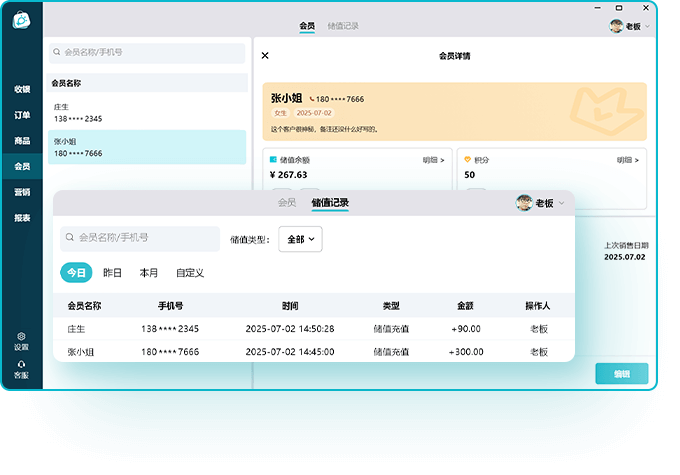Click the 2025.07.02 last sale date
Image resolution: width=680 pixels, height=475 pixels.
tap(624, 257)
